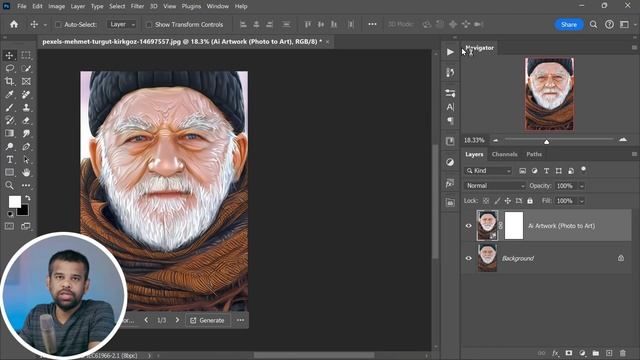This screenshot has height=360, width=640.
Task: Switch to the Channels tab
Action: click(x=504, y=154)
